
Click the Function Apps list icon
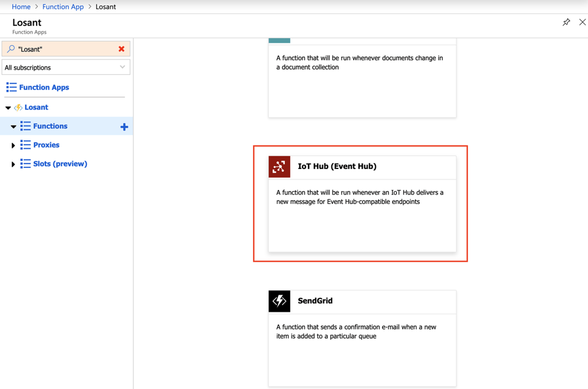(11, 87)
